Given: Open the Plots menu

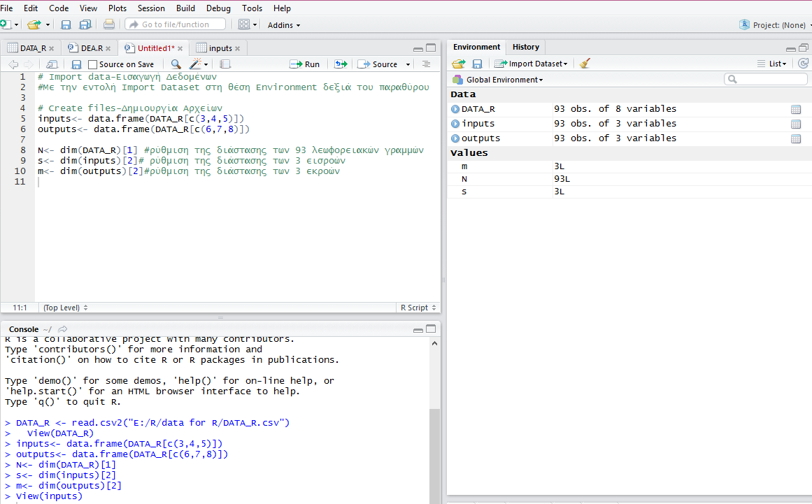Looking at the screenshot, I should tap(117, 8).
